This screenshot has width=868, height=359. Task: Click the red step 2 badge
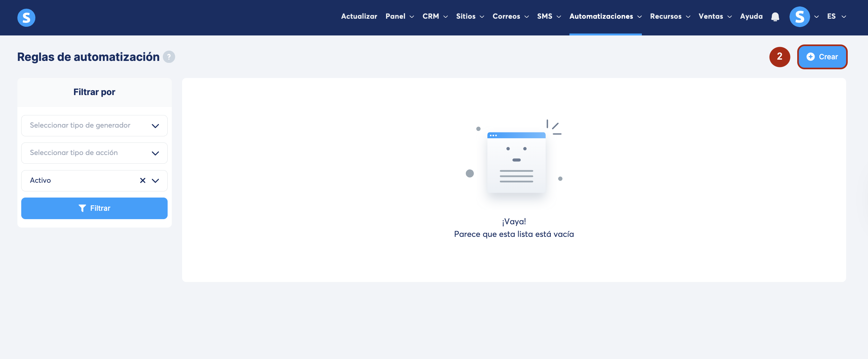780,57
